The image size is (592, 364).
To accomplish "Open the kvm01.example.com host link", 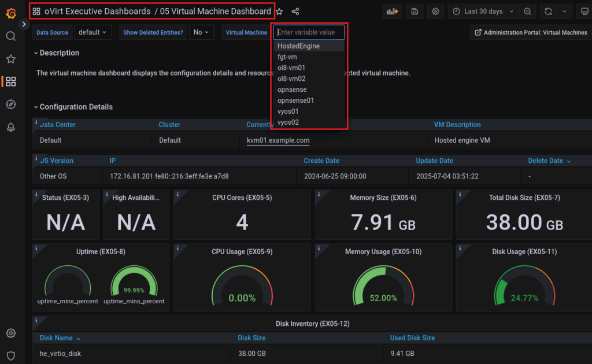I will tap(278, 140).
